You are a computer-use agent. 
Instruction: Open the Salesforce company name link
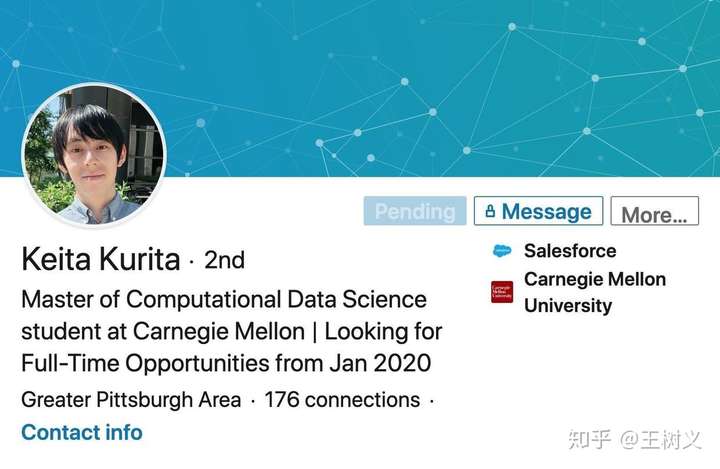click(570, 251)
